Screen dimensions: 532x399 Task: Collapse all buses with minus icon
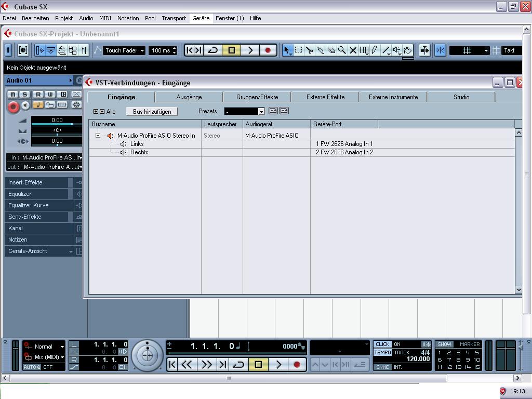[102, 111]
